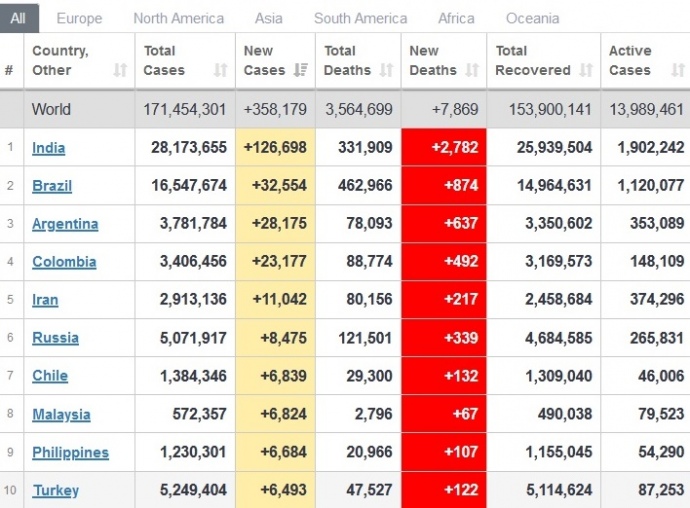Open the India country link
The width and height of the screenshot is (690, 508).
pyautogui.click(x=48, y=148)
